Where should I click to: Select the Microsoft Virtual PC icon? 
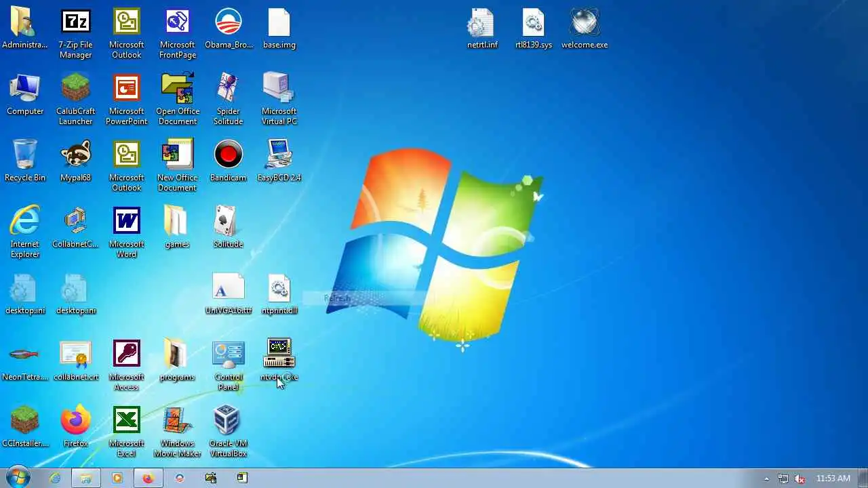tap(279, 100)
